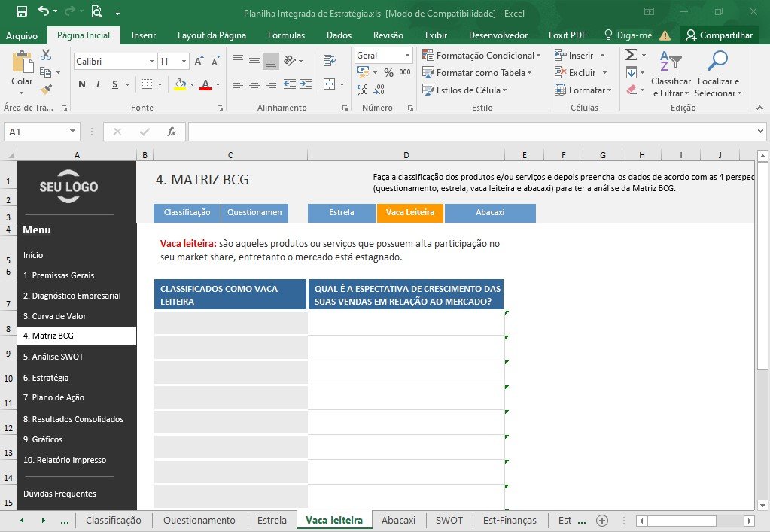Toggle center horizontal alignment
Screen dimensions: 770x532
tap(254, 84)
